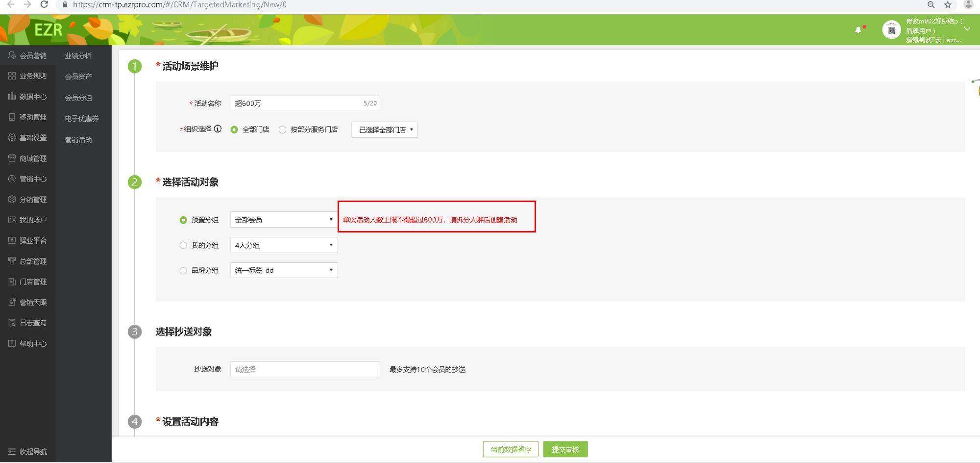
Task: Select the 全部门店 radio button
Action: tap(234, 129)
